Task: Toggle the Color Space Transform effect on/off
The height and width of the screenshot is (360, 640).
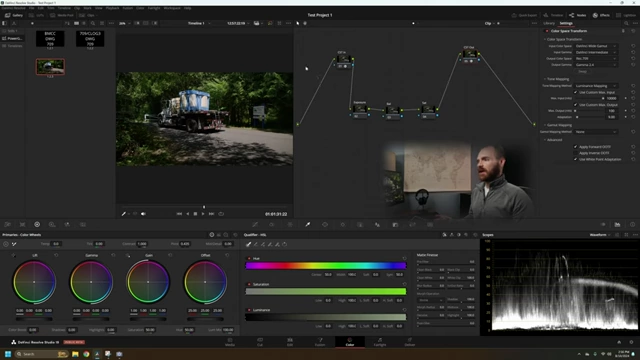Action: [x=547, y=31]
